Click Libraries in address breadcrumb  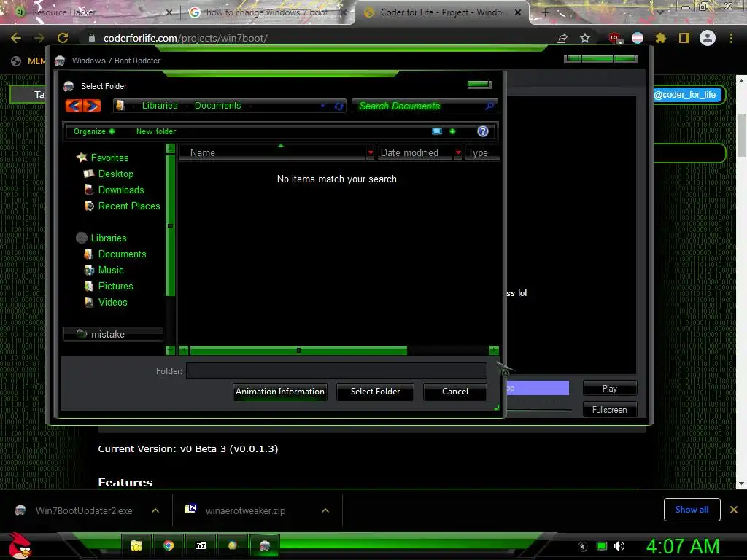[160, 106]
